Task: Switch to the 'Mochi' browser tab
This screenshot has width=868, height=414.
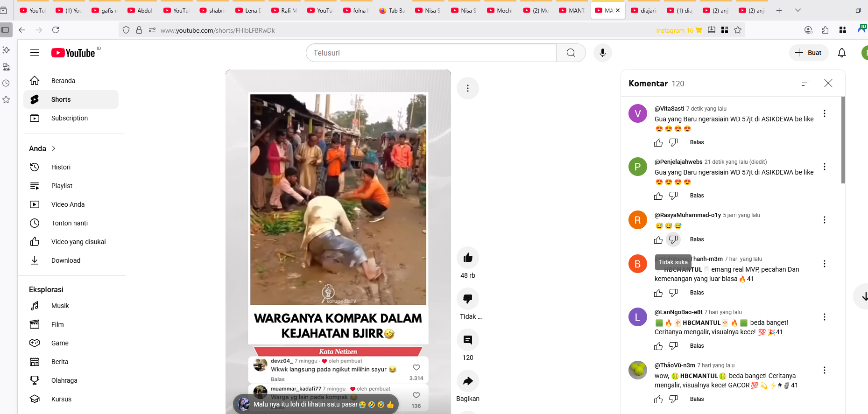Action: click(x=500, y=10)
